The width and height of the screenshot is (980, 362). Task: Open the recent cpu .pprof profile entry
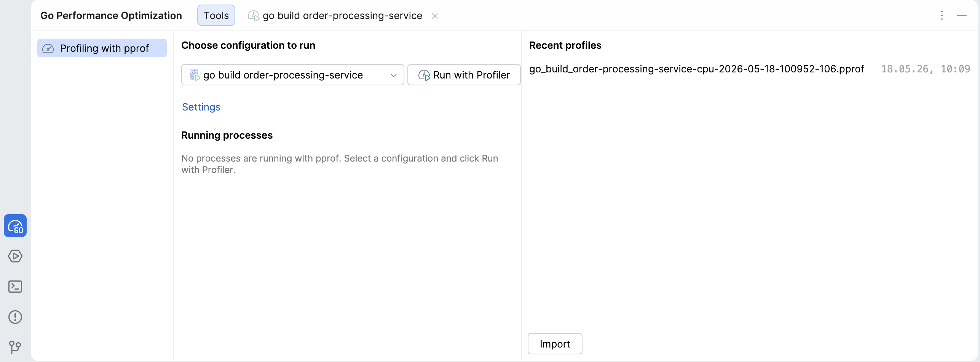tap(749, 69)
